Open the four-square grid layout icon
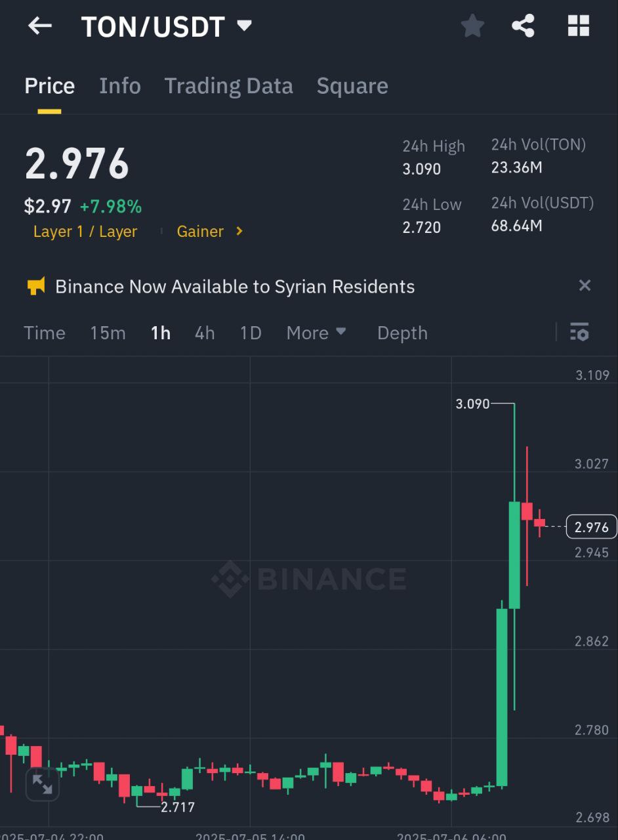The image size is (618, 840). click(579, 26)
